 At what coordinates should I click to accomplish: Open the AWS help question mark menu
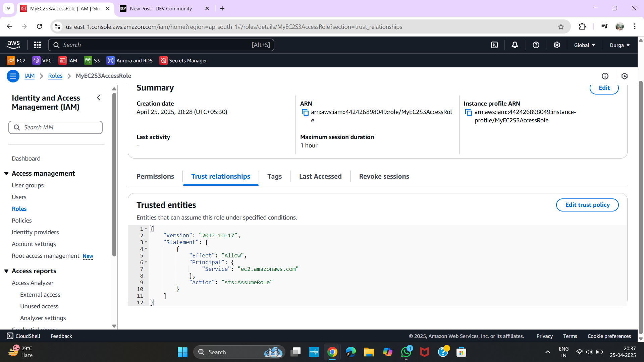tap(536, 45)
